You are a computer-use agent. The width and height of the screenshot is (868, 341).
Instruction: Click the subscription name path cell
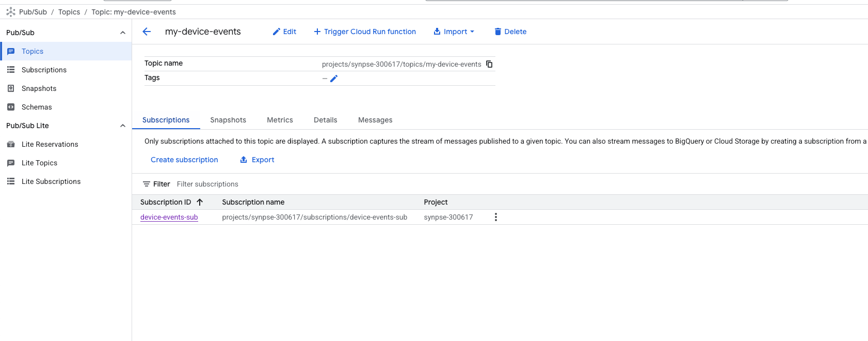315,217
